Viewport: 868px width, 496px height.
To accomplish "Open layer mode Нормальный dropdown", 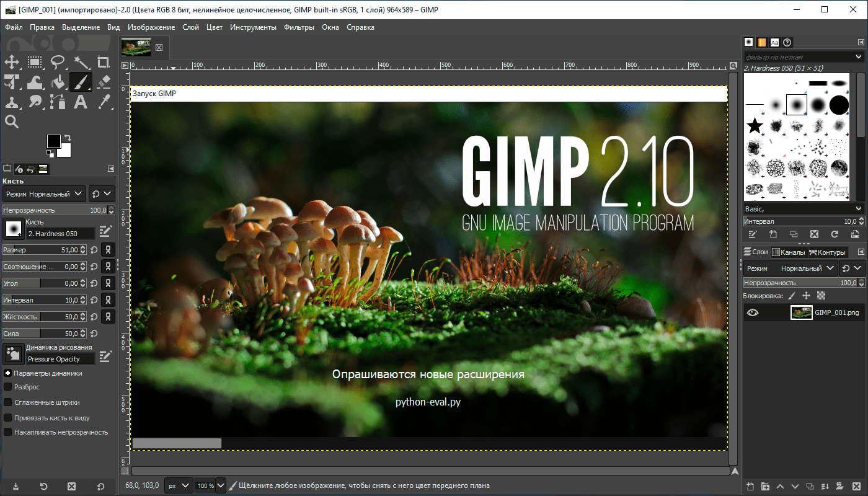I will (791, 268).
